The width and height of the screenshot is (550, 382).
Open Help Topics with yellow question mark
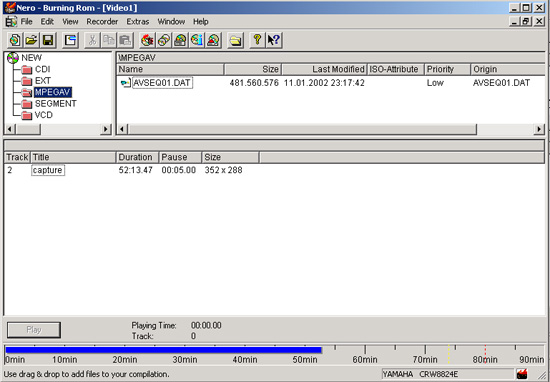[257, 40]
